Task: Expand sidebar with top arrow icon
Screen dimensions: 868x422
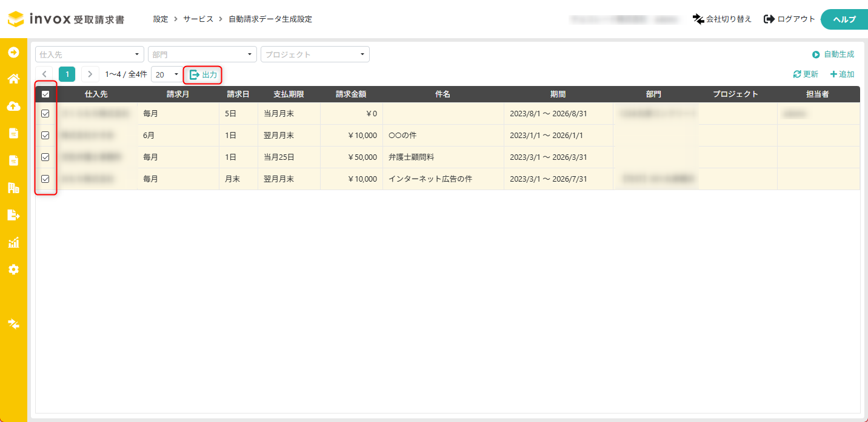Action: (x=13, y=53)
